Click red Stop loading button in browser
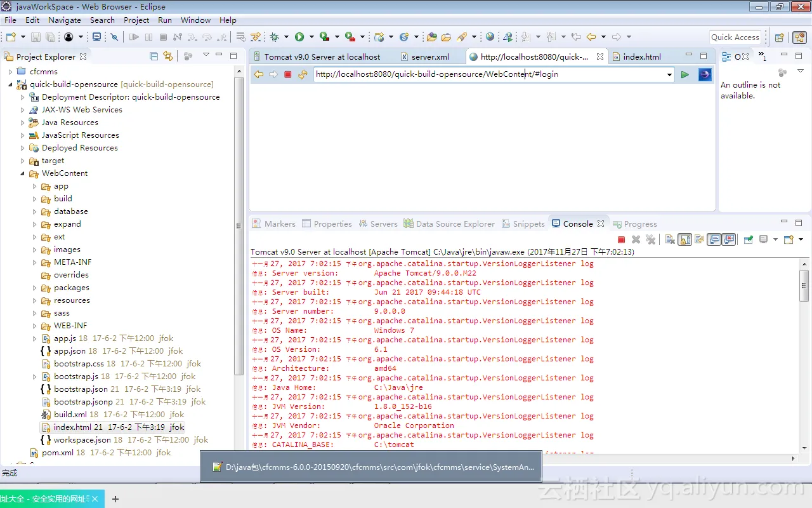The width and height of the screenshot is (812, 508). point(288,74)
